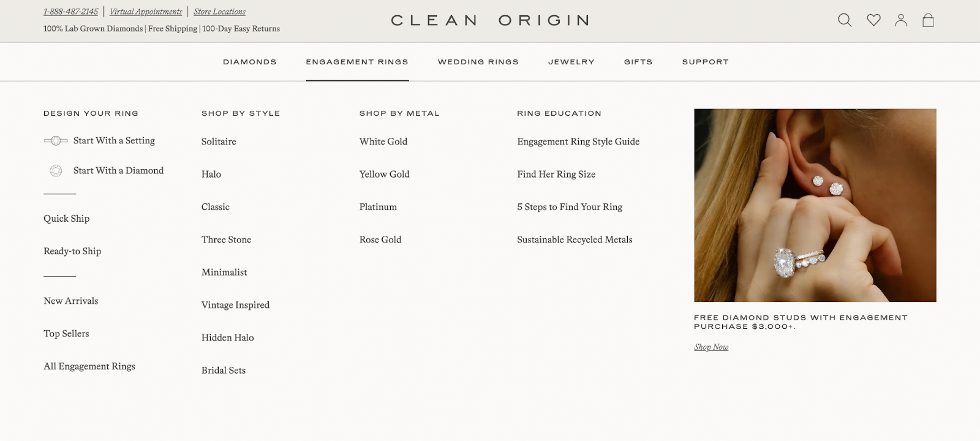Viewport: 980px width, 441px height.
Task: Filter by Yellow Gold metal
Action: click(x=385, y=175)
